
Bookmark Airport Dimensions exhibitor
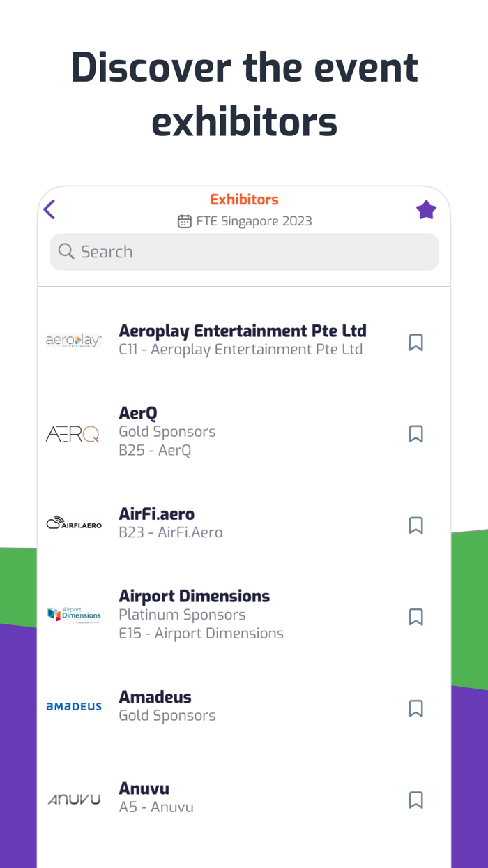pos(415,617)
